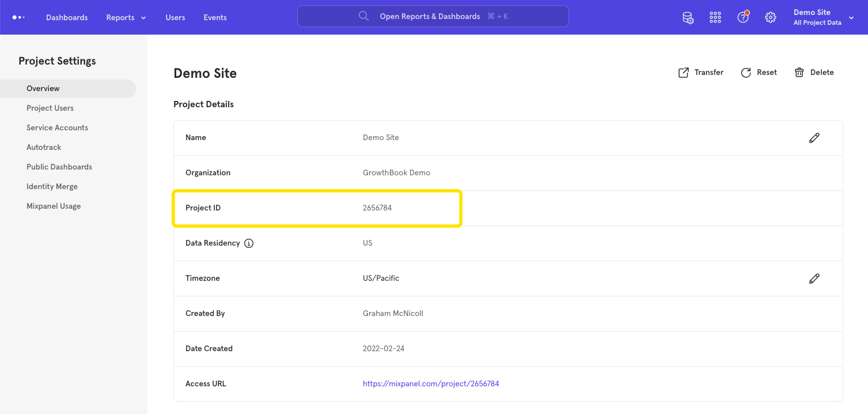Edit the project Name with pencil icon
This screenshot has width=868, height=414.
814,138
